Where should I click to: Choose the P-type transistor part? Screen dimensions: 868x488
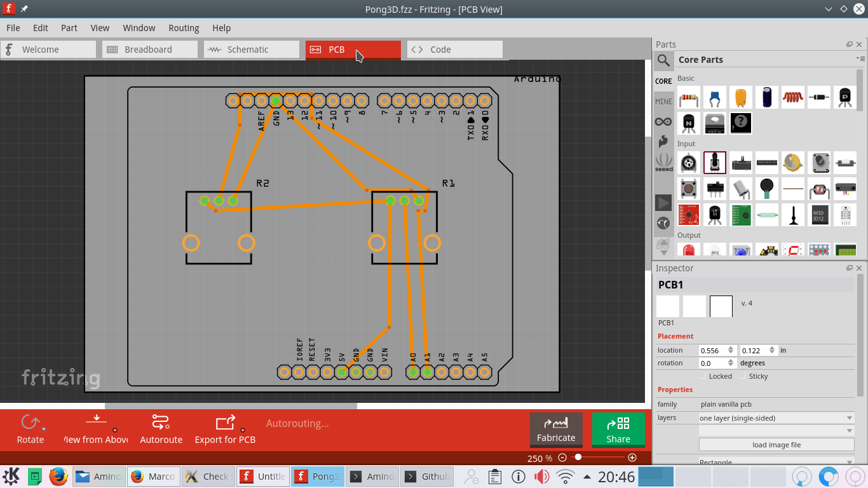click(x=845, y=97)
